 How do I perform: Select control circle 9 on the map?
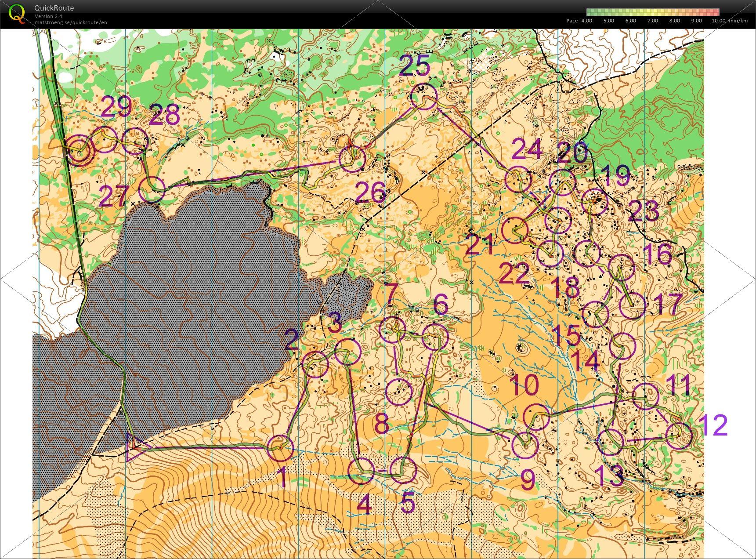click(525, 445)
